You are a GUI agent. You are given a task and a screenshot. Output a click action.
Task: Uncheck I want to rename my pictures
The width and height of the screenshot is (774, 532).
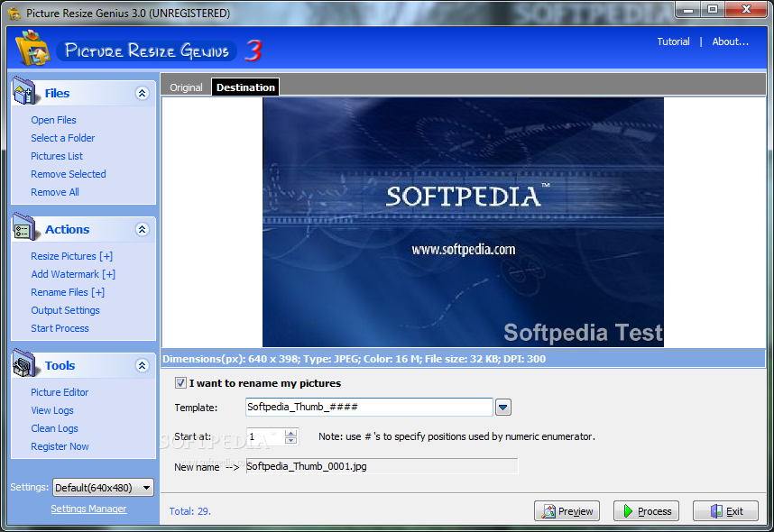pyautogui.click(x=180, y=383)
